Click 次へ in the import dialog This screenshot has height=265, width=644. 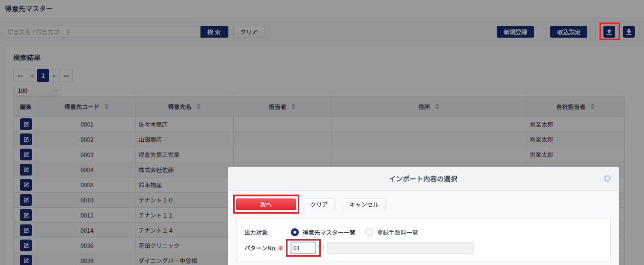coord(266,204)
